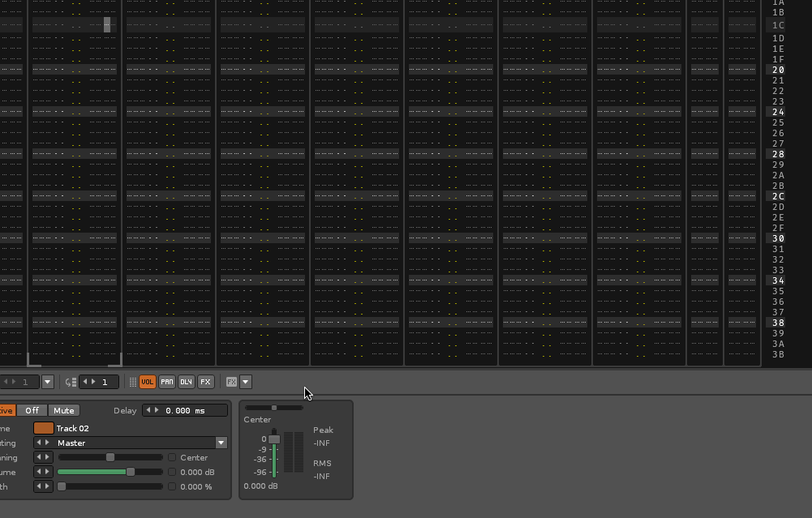Decrease the toolbar value 1 with left arrow
Screen dimensions: 812x518
coord(85,382)
